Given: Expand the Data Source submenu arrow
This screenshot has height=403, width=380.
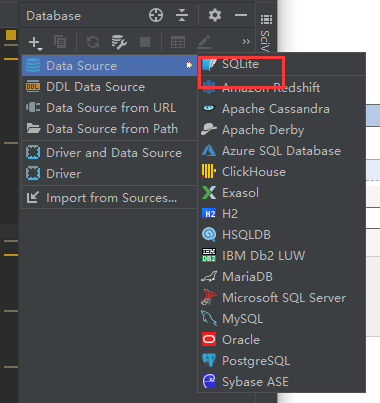Looking at the screenshot, I should click(189, 65).
